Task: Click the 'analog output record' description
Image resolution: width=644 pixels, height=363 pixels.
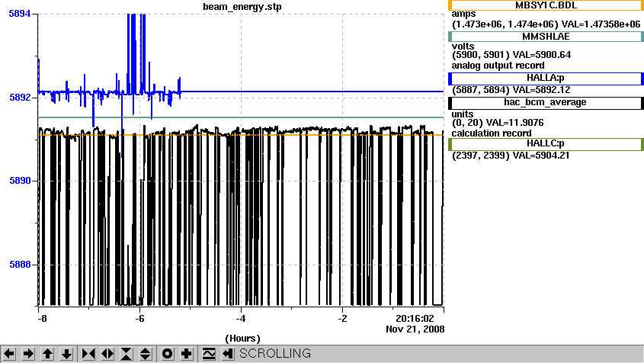Action: click(498, 66)
